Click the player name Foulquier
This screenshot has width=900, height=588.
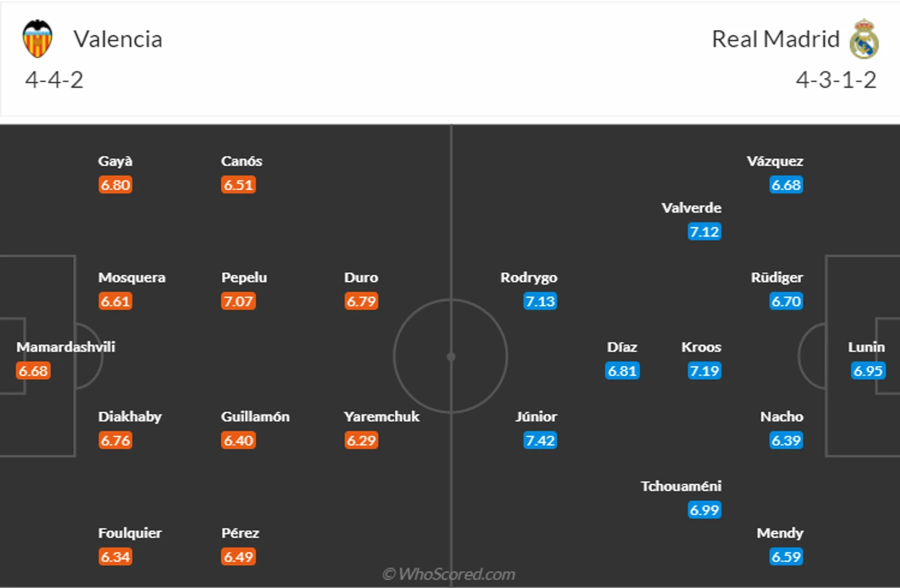coord(129,533)
